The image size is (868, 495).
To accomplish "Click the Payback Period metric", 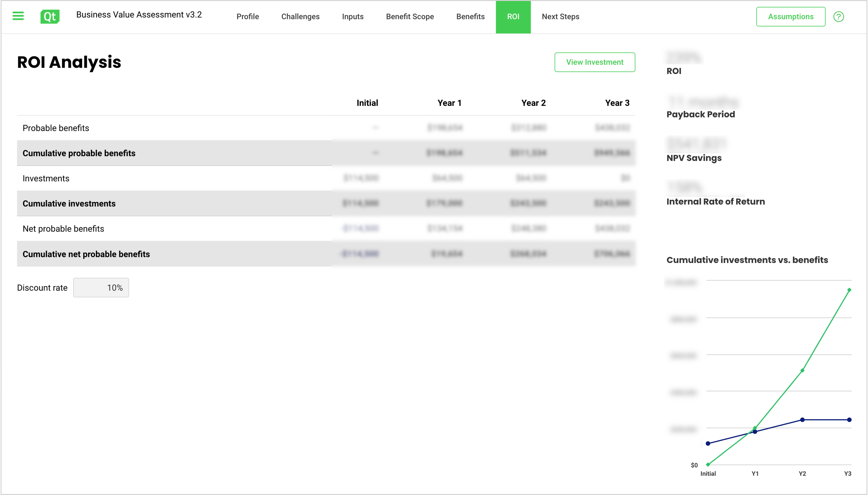I will click(x=700, y=114).
